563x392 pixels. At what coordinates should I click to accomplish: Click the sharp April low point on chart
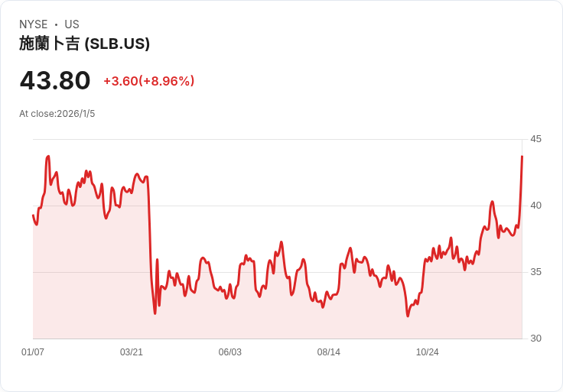click(x=155, y=313)
